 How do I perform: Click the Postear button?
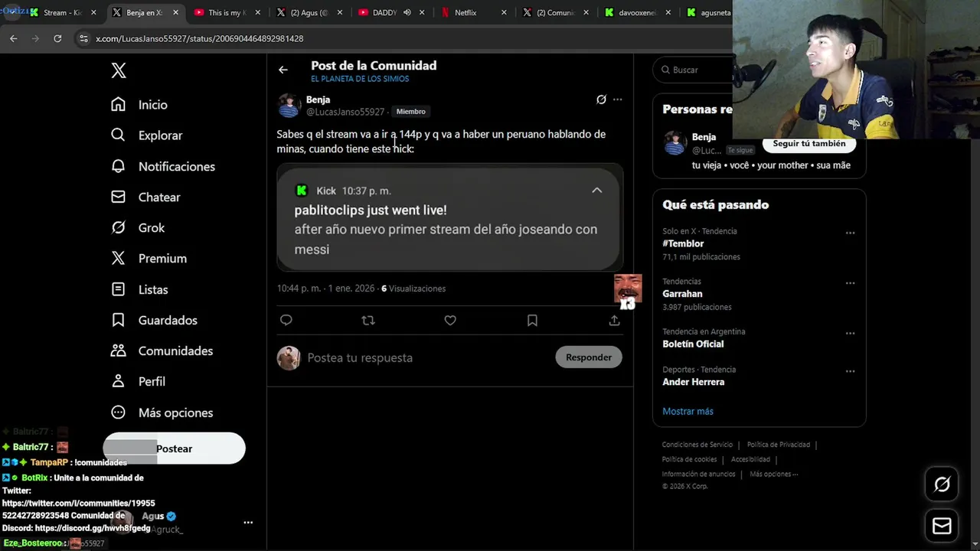coord(175,448)
